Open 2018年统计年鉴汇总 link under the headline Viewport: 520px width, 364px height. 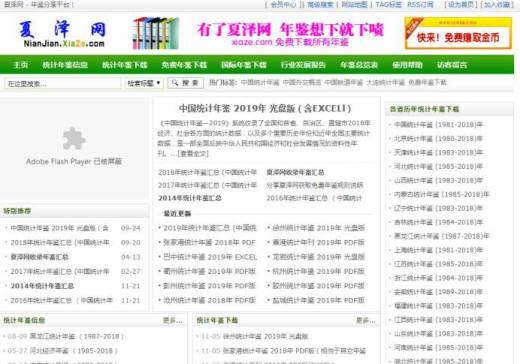[207, 172]
